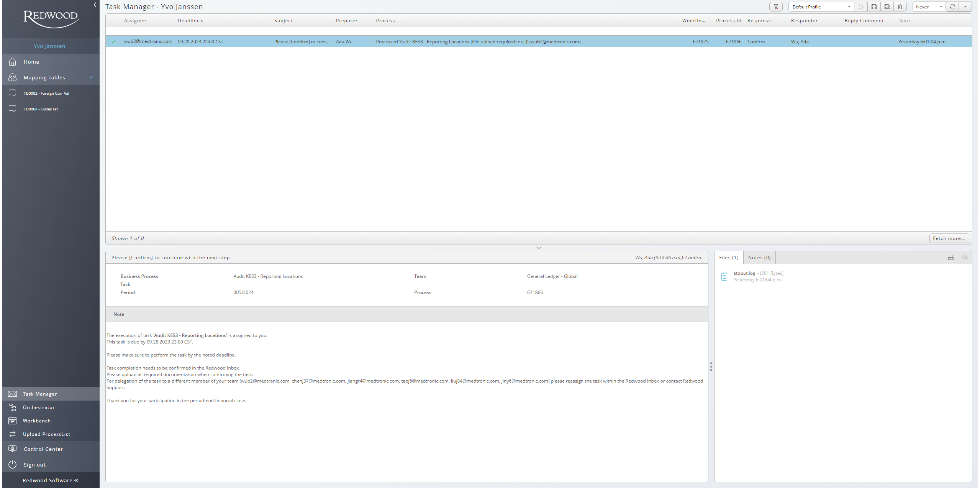Click the Workbench table icon

click(13, 421)
